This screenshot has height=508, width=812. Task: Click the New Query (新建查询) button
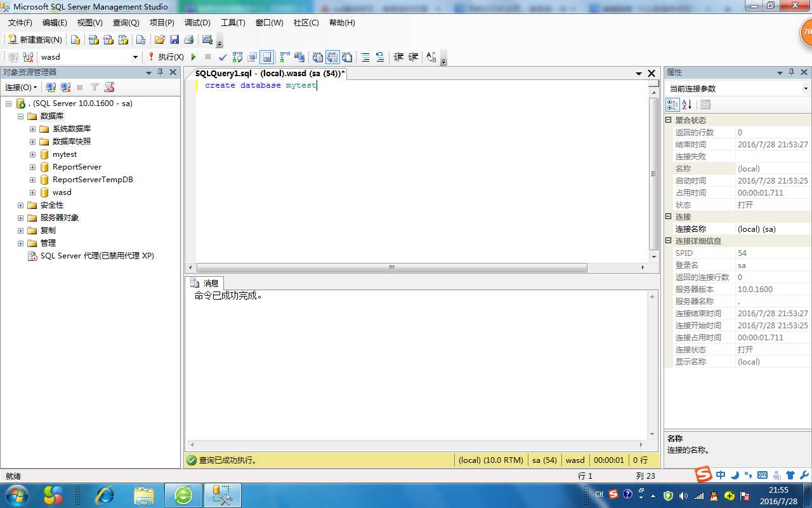point(36,39)
